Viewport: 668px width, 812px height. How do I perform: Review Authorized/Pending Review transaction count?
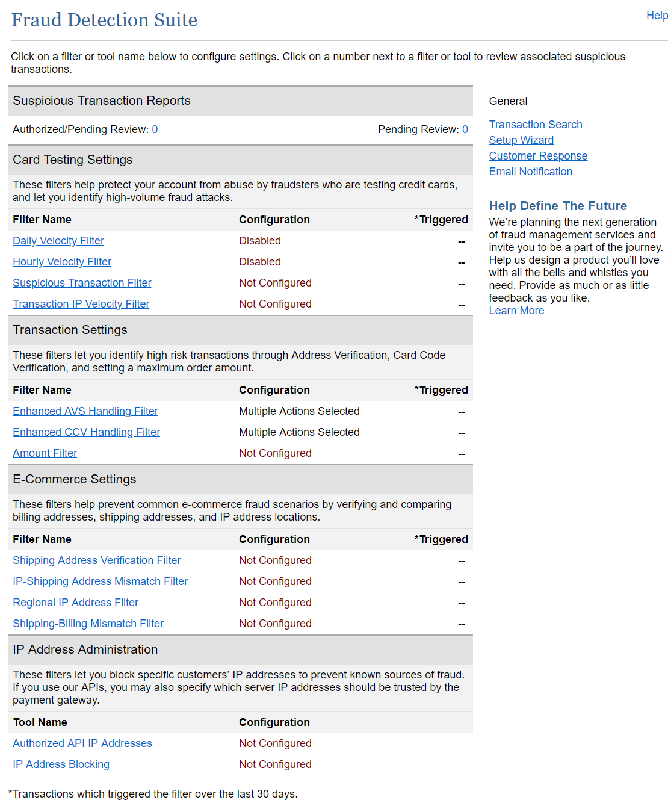pyautogui.click(x=155, y=129)
